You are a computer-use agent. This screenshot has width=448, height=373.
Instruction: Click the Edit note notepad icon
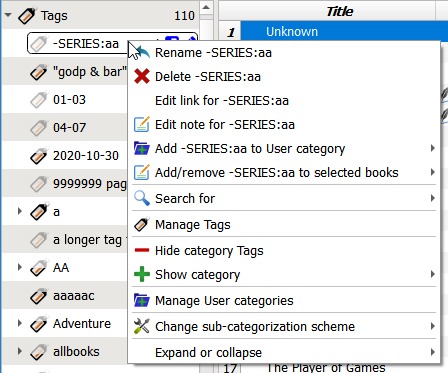click(x=142, y=124)
